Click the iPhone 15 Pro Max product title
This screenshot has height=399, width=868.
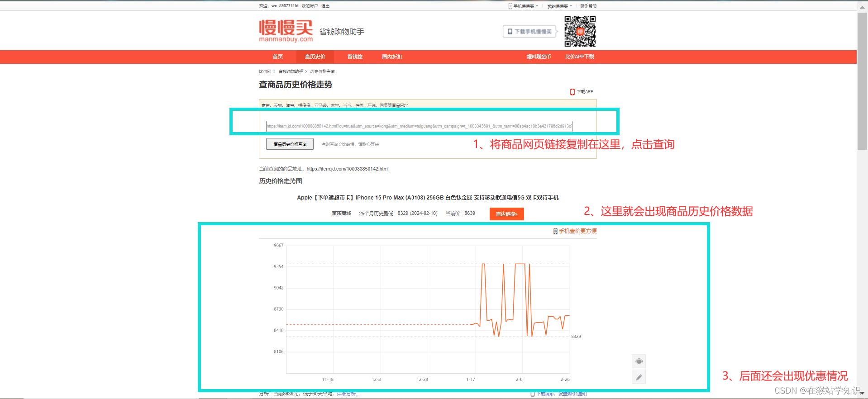click(x=428, y=198)
